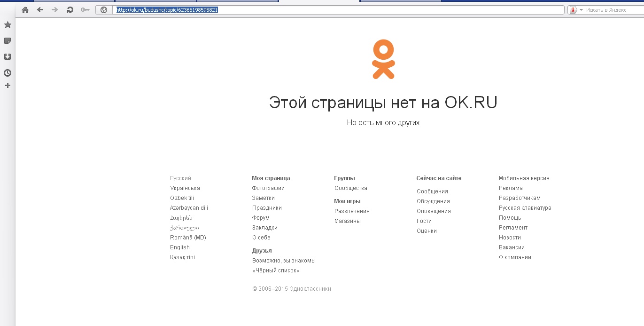Image resolution: width=644 pixels, height=326 pixels.
Task: Click the plus icon to add a sidebar panel
Action: point(8,86)
